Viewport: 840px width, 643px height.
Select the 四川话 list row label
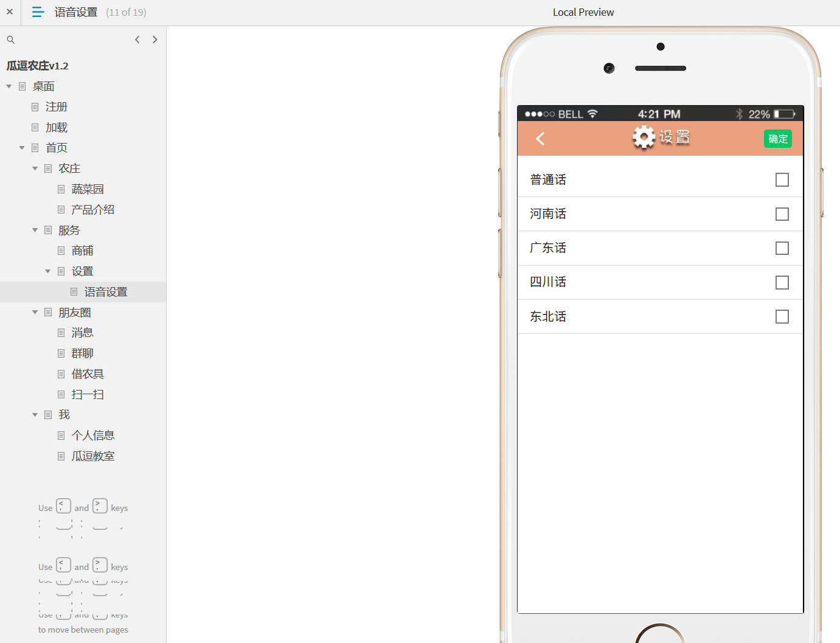(548, 282)
